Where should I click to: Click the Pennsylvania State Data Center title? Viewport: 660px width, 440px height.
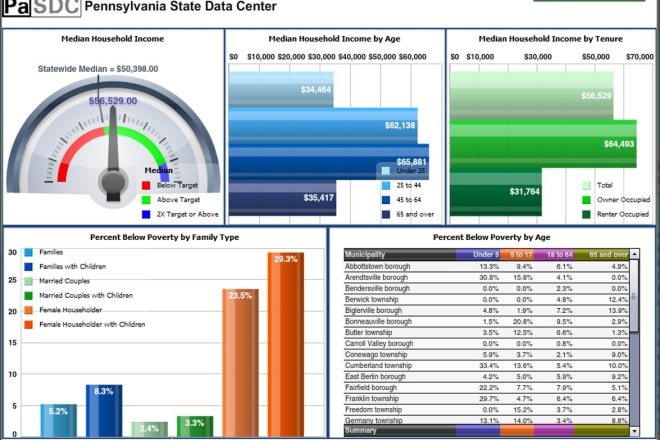181,6
